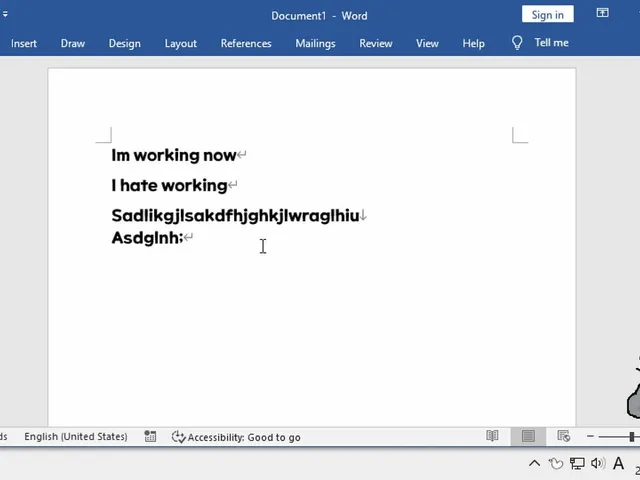Switch to Web Layout view

(x=563, y=436)
